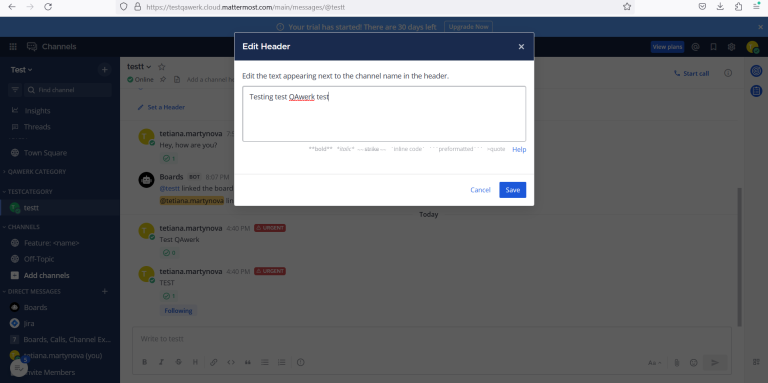Click the Upgrade Now button
The height and width of the screenshot is (383, 768).
468,27
